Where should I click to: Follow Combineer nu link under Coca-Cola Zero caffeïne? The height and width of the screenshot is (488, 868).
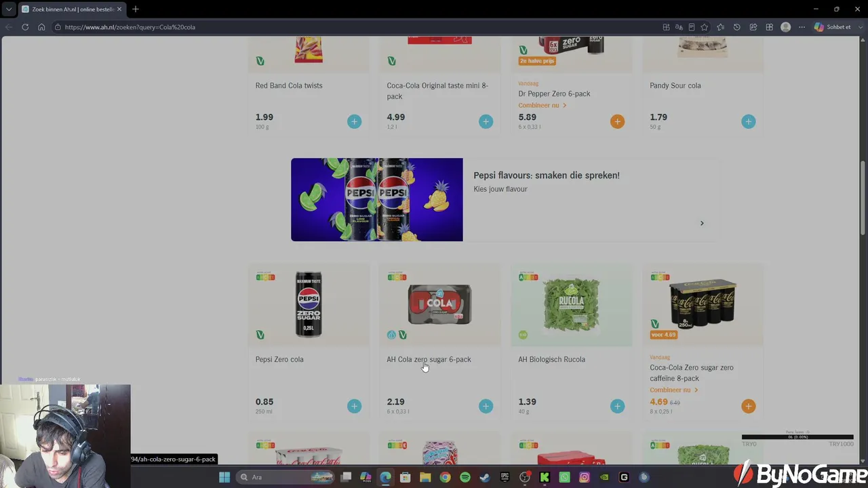674,390
